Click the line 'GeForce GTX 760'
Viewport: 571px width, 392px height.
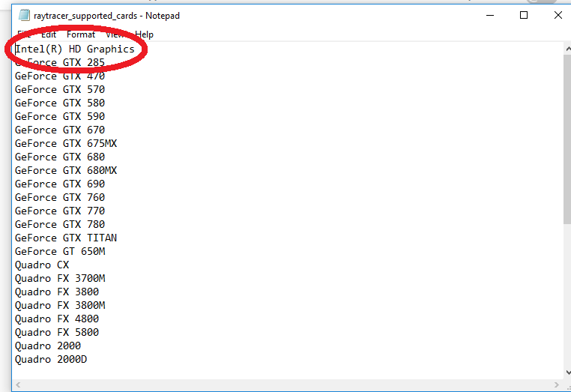(60, 197)
